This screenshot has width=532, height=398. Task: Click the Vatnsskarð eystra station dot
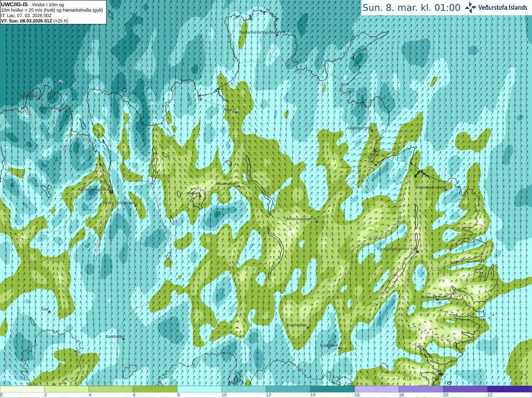pyautogui.click(x=446, y=190)
